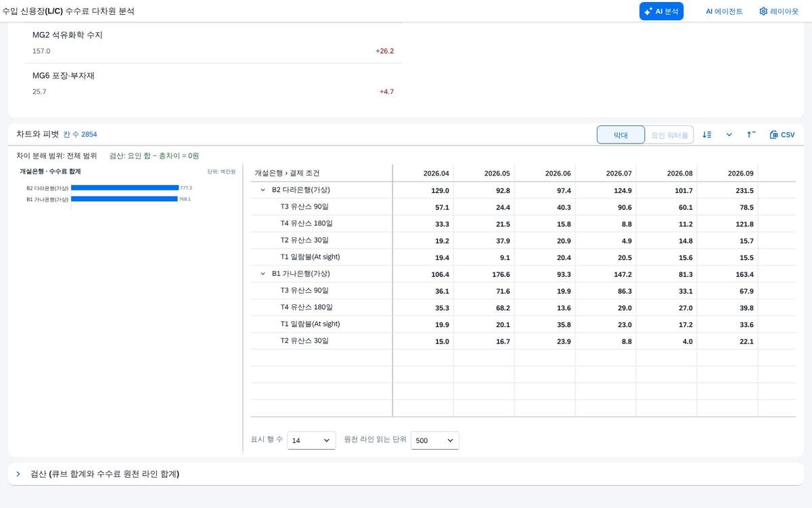Select the 2026.08 column header
Screen dimensions: 812x508
pos(667,173)
